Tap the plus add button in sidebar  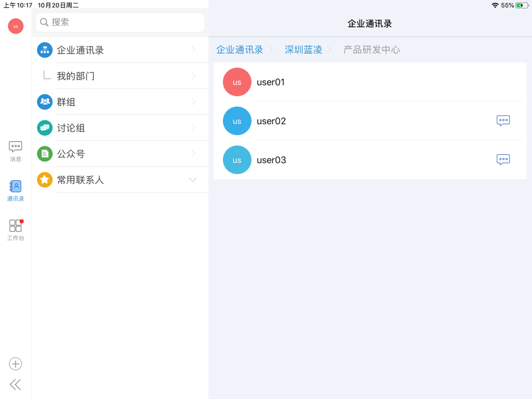15,364
